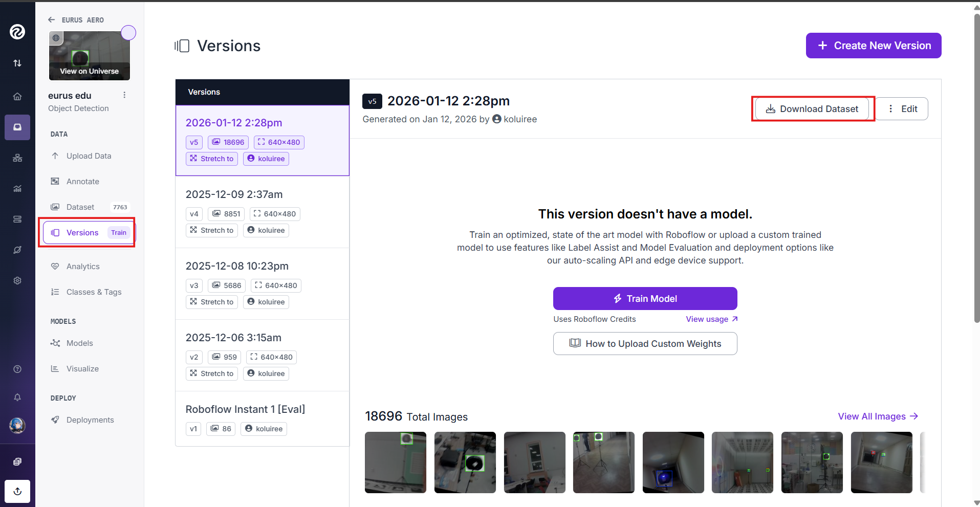Open the Analytics sidebar item
Screen dimensions: 980x507
(x=83, y=266)
